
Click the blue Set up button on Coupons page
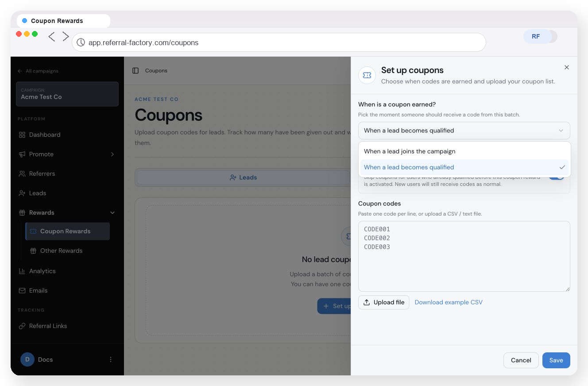[334, 306]
